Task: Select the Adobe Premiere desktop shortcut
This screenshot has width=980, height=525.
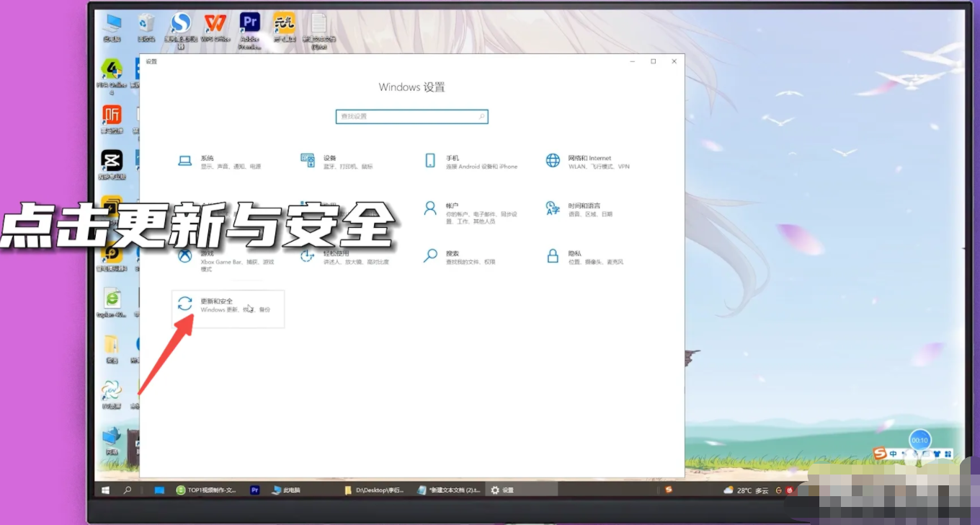Action: (249, 29)
